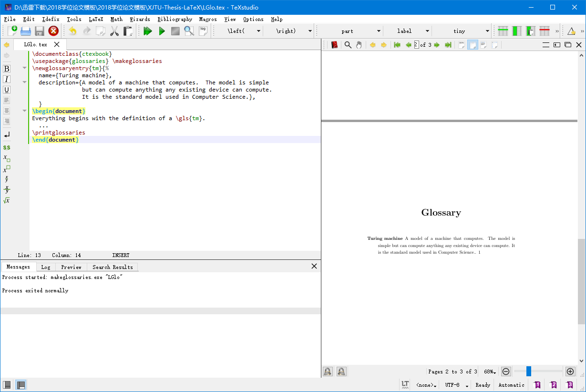Open the label reference dropdown
This screenshot has width=586, height=392.
pos(427,31)
